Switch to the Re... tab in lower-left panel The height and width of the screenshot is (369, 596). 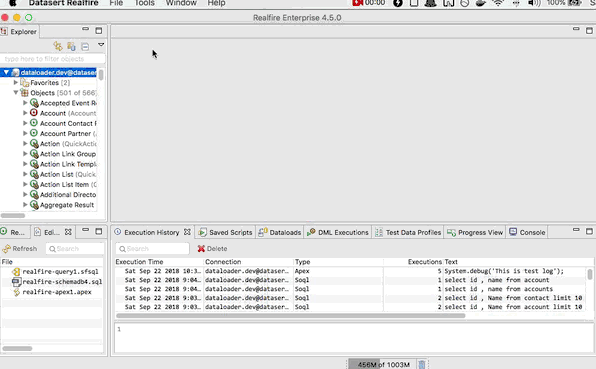click(x=13, y=232)
